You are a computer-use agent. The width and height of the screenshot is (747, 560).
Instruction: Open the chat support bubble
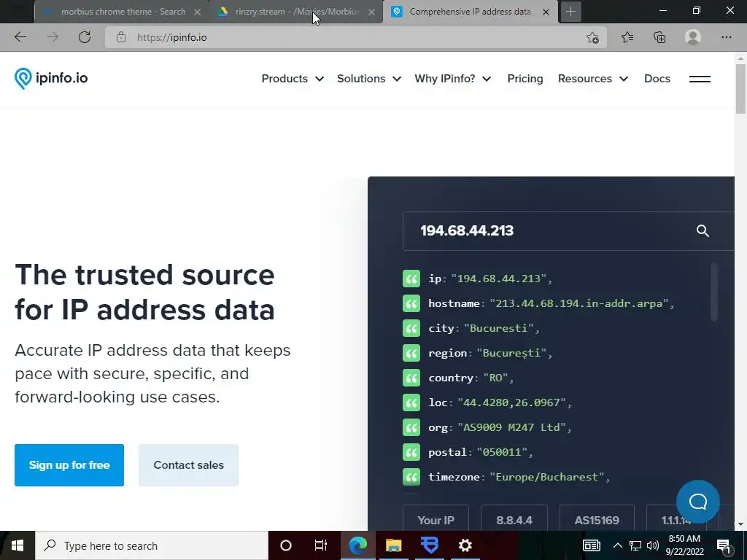tap(698, 502)
